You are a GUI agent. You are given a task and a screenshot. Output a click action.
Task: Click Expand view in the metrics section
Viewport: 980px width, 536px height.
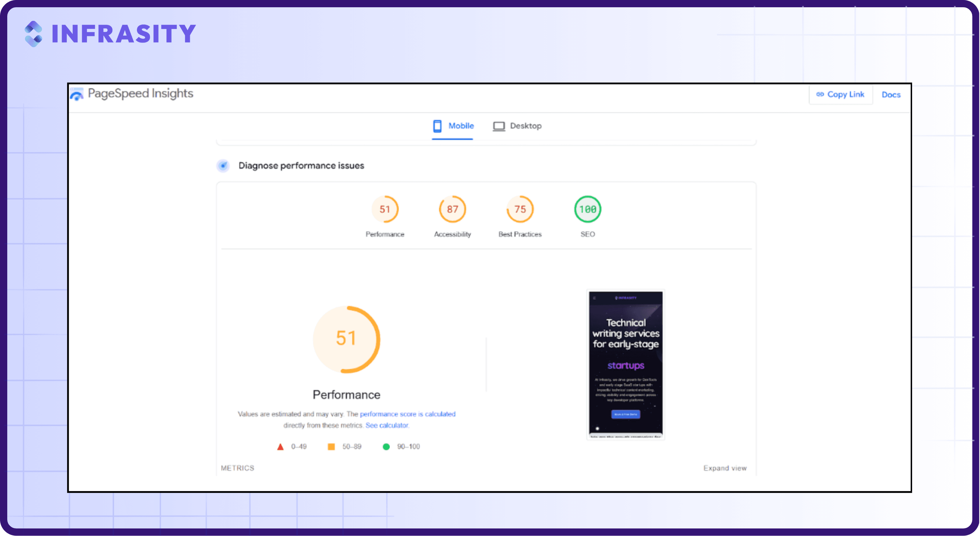(725, 468)
